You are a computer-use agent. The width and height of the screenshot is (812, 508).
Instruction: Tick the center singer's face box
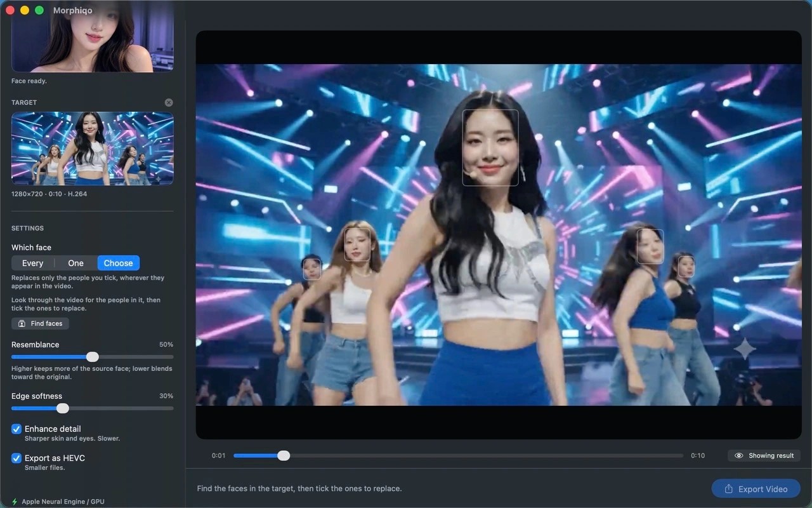[x=490, y=148]
